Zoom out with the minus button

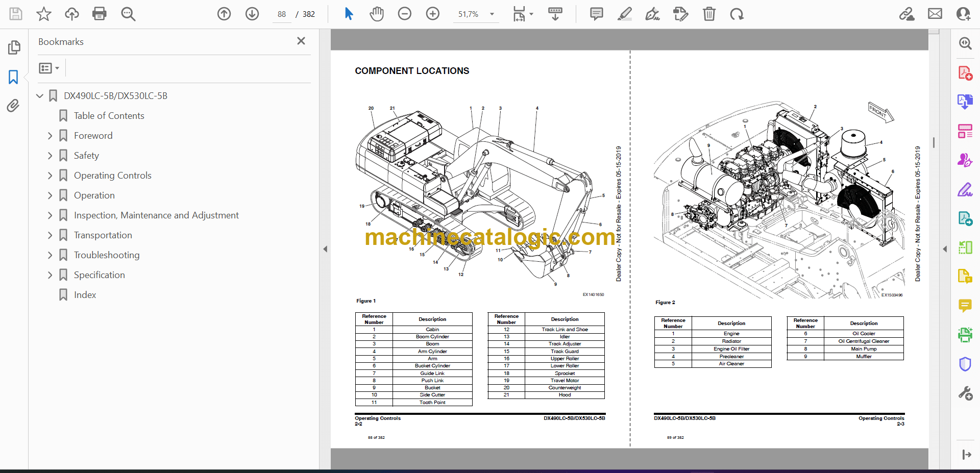tap(405, 14)
